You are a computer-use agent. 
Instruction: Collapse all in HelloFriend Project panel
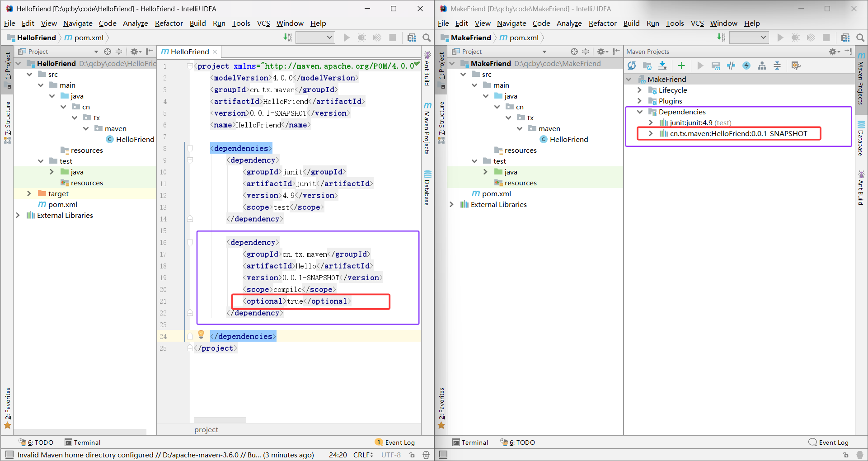[119, 52]
